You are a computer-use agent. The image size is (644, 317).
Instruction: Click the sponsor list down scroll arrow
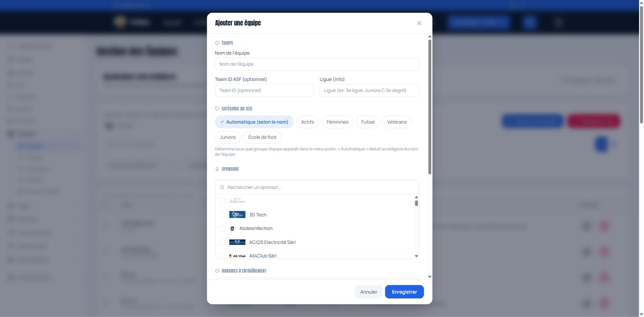point(416,256)
